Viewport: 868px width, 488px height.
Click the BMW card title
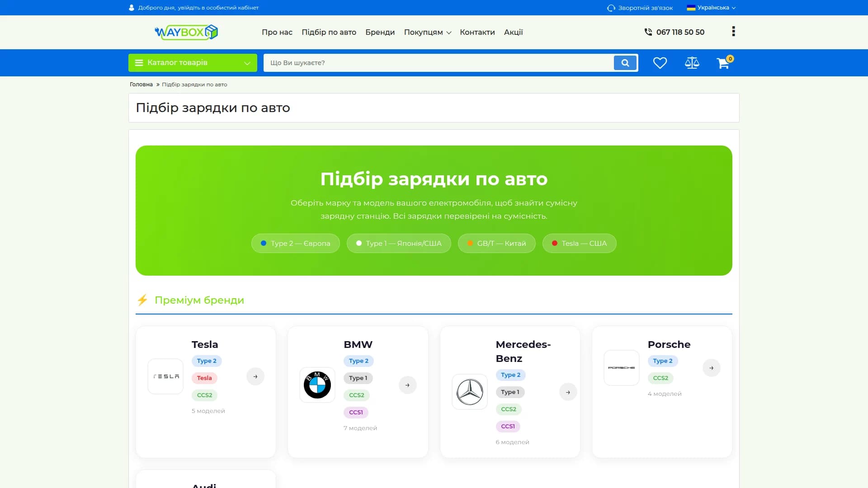click(x=358, y=344)
